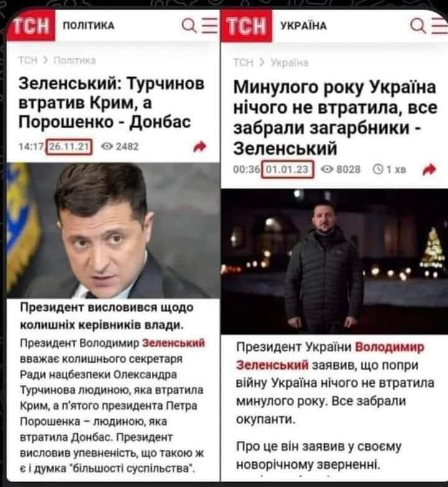Share the New Year address article
Viewport: 448px width, 487px height.
[430, 169]
